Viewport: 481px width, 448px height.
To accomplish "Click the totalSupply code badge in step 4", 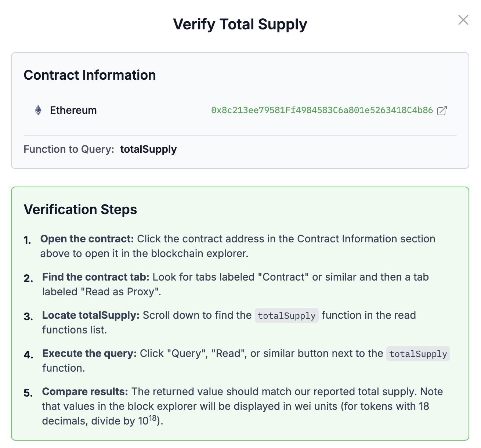I will point(418,354).
